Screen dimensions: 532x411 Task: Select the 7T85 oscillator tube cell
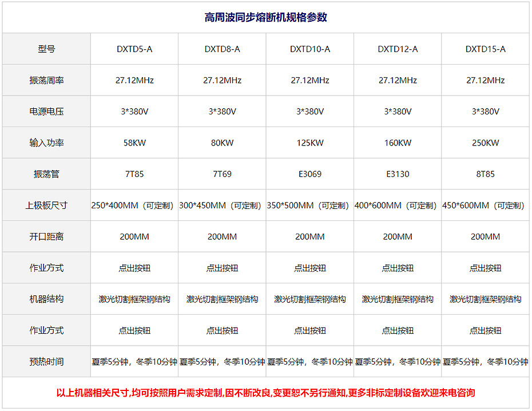tap(134, 174)
